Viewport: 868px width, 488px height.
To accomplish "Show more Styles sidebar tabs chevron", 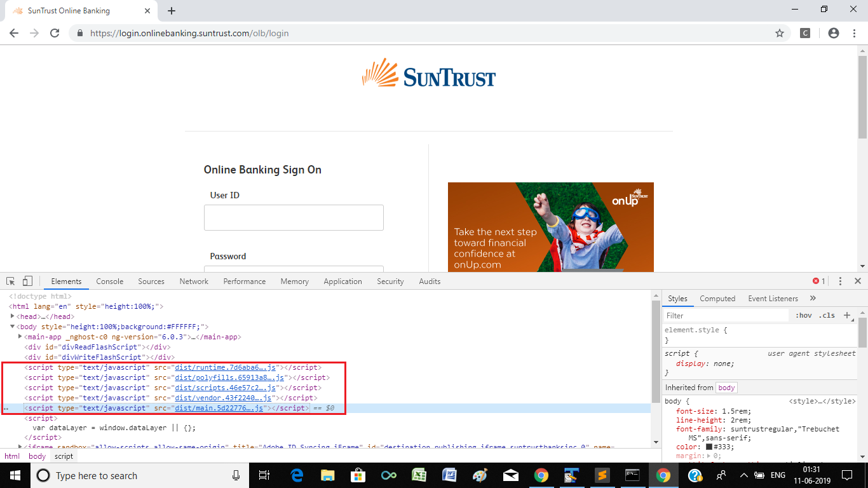I will click(x=813, y=298).
